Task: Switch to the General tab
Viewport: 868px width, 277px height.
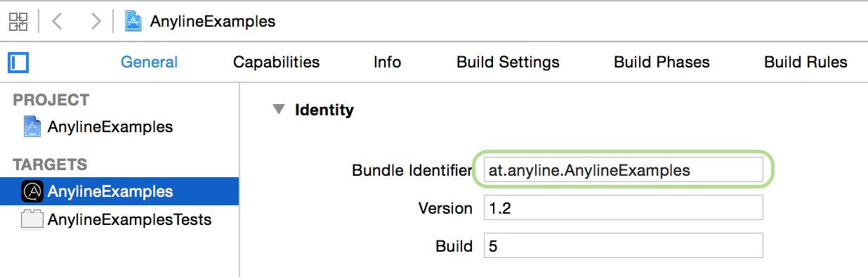Action: click(149, 62)
